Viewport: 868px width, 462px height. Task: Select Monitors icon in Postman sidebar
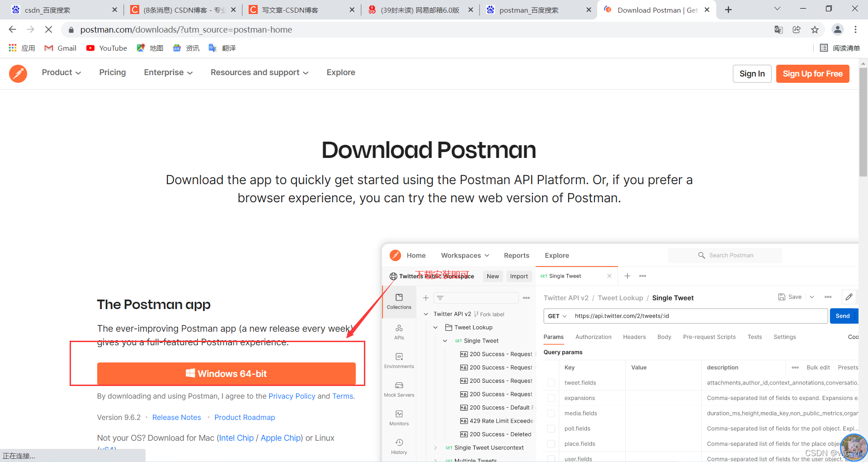[x=399, y=418]
